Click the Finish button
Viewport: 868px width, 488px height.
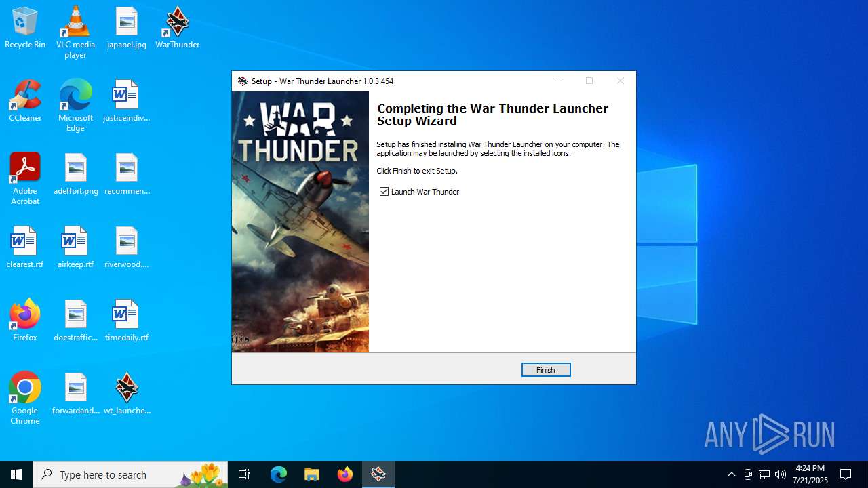546,370
